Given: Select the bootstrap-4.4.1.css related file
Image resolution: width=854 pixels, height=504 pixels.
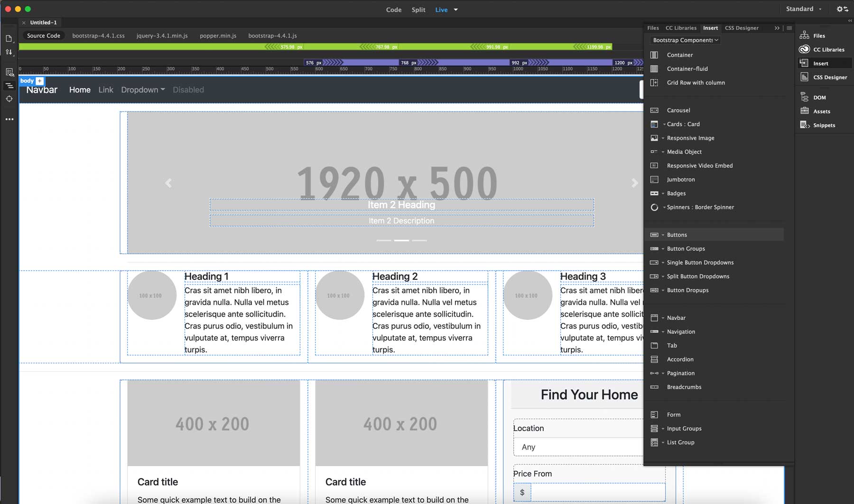Looking at the screenshot, I should point(98,36).
